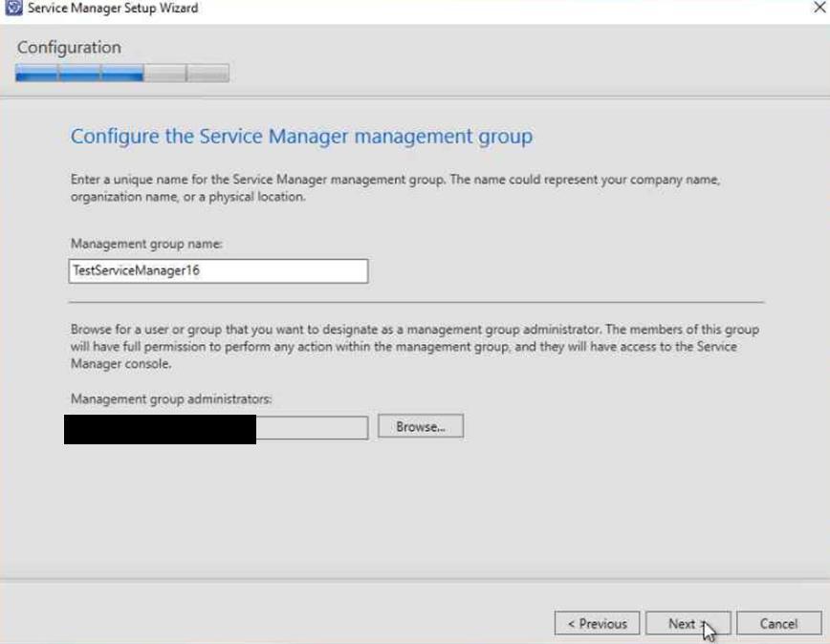Click the 'Configure the Service Manager management group' heading
The width and height of the screenshot is (830, 644).
pos(302,137)
